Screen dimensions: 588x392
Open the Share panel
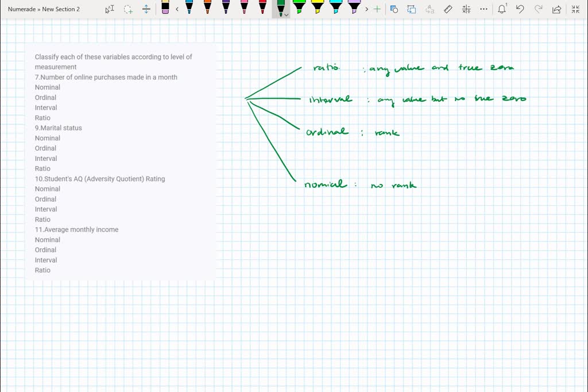556,9
